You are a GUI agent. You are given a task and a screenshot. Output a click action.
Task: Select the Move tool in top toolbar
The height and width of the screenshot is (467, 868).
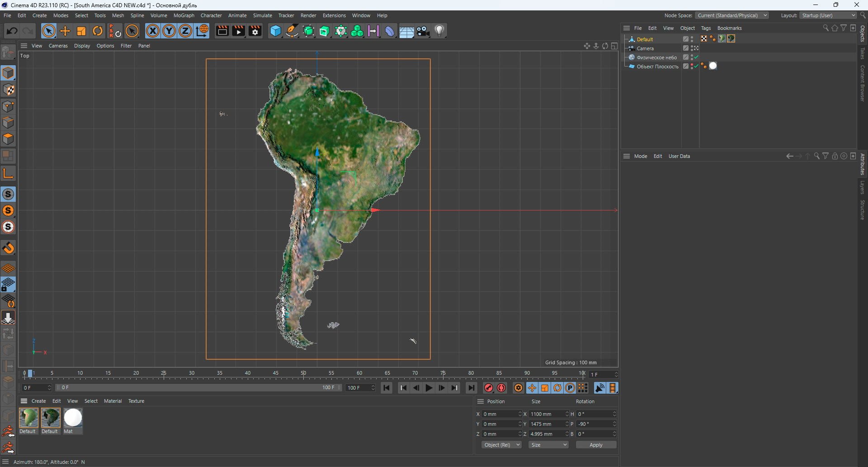pos(65,31)
